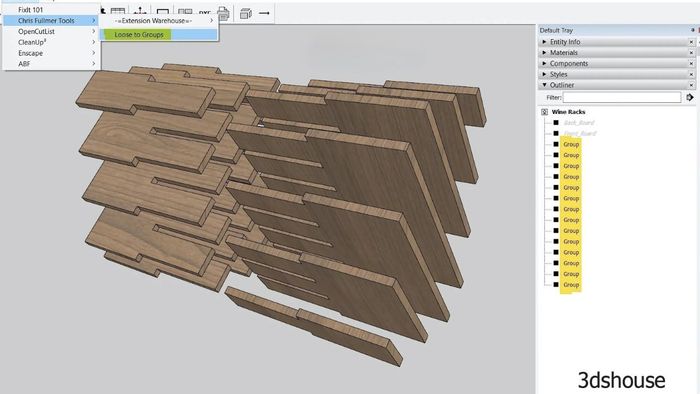
Task: Open the Extension Warehouse submenu item
Action: [x=159, y=21]
